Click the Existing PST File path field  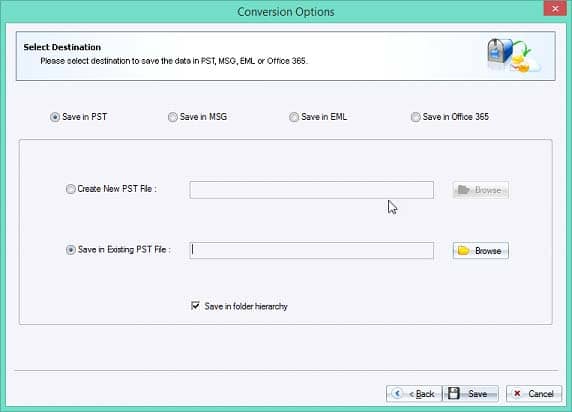312,251
